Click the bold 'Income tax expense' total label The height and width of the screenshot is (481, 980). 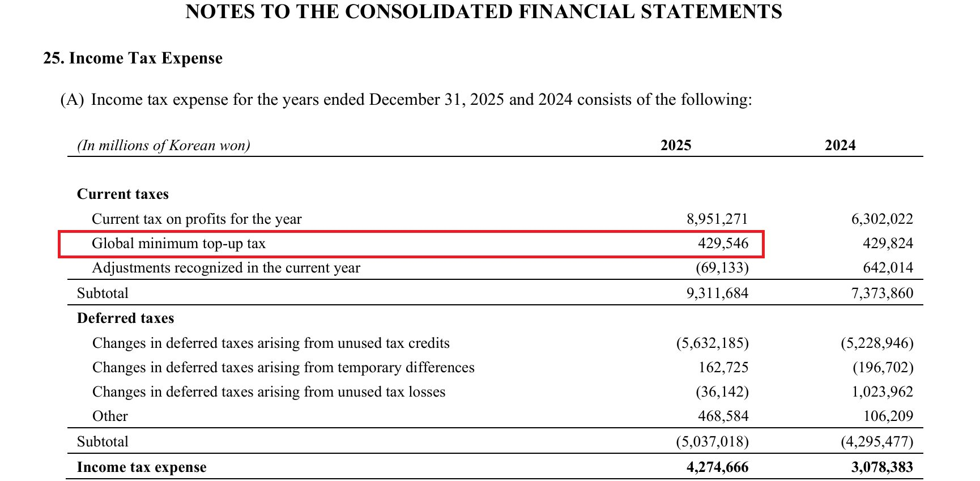click(142, 467)
